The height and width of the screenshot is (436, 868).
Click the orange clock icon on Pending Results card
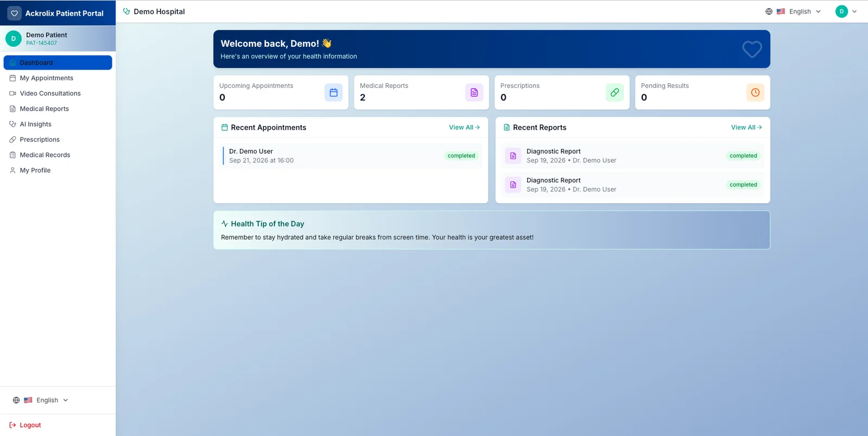pyautogui.click(x=755, y=92)
